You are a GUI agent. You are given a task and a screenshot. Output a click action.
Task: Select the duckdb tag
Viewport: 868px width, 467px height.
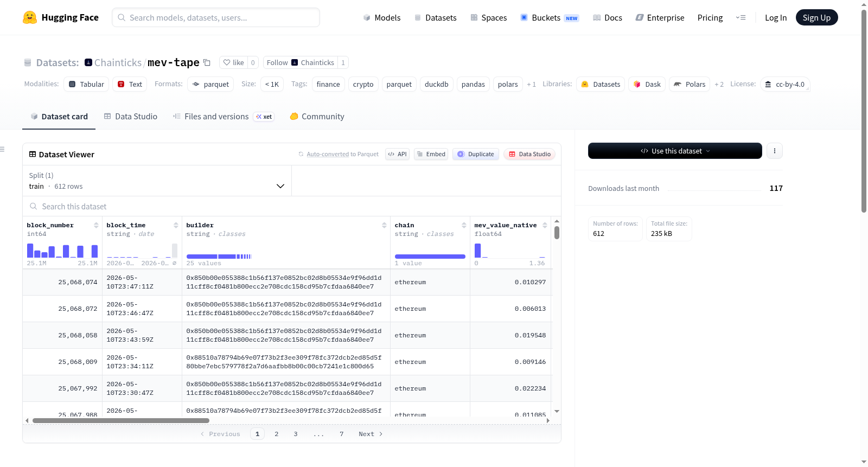pos(436,84)
